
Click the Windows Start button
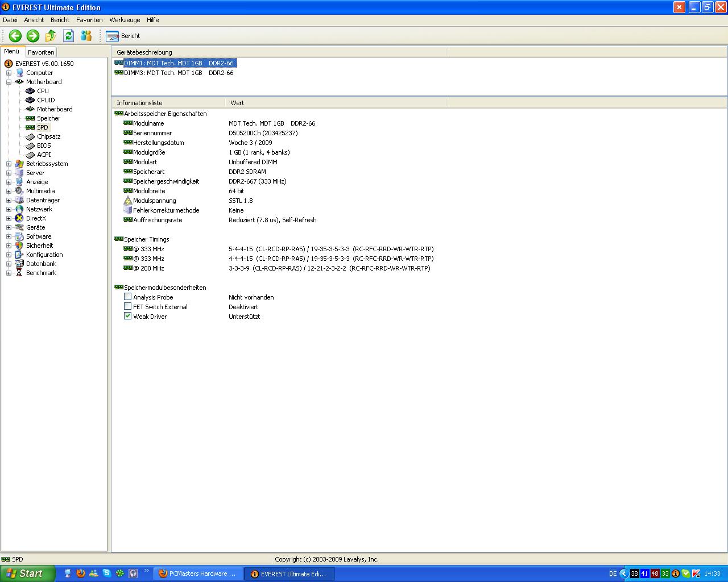pos(27,573)
